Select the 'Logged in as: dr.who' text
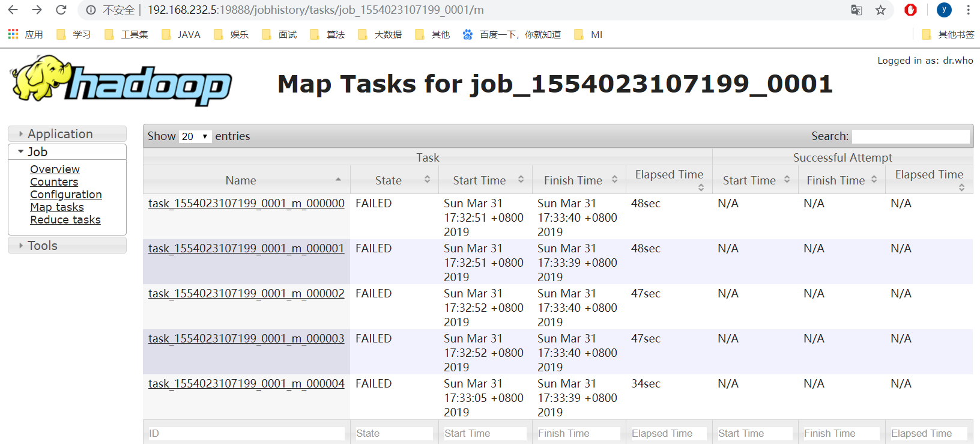The height and width of the screenshot is (444, 980). pyautogui.click(x=925, y=60)
